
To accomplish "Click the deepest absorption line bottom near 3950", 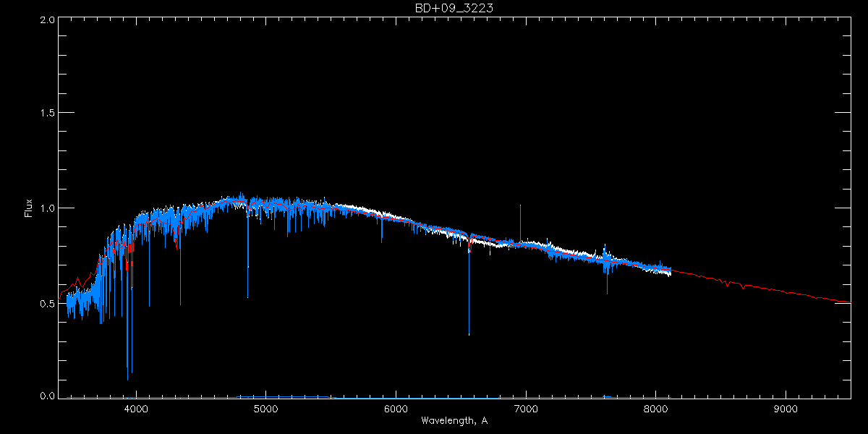I will [x=128, y=378].
